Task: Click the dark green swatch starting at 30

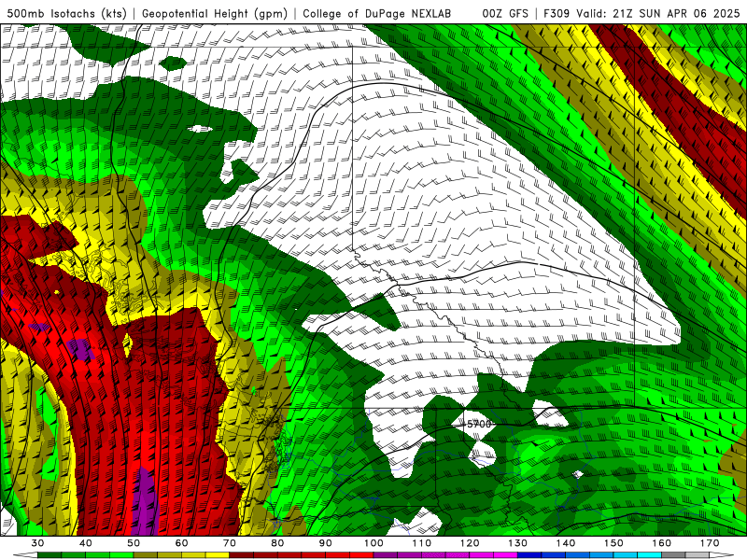Action: tap(49, 554)
